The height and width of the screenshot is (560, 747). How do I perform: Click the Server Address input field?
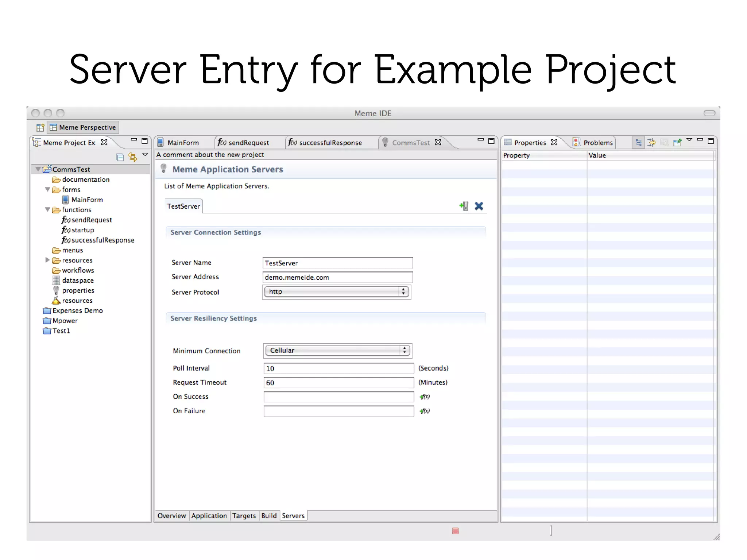click(x=337, y=277)
